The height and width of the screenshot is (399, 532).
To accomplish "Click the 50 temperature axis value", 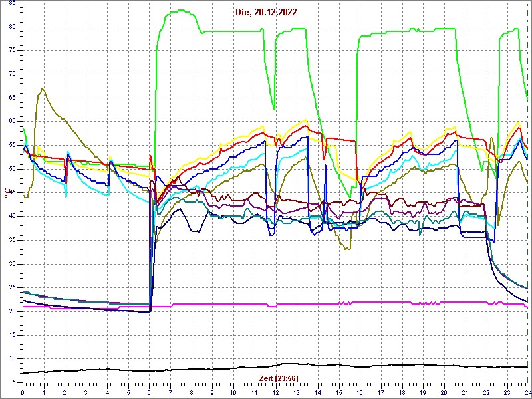I will [x=11, y=169].
